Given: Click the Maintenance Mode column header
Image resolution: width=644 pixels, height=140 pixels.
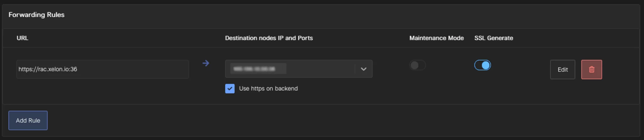Looking at the screenshot, I should 436,38.
